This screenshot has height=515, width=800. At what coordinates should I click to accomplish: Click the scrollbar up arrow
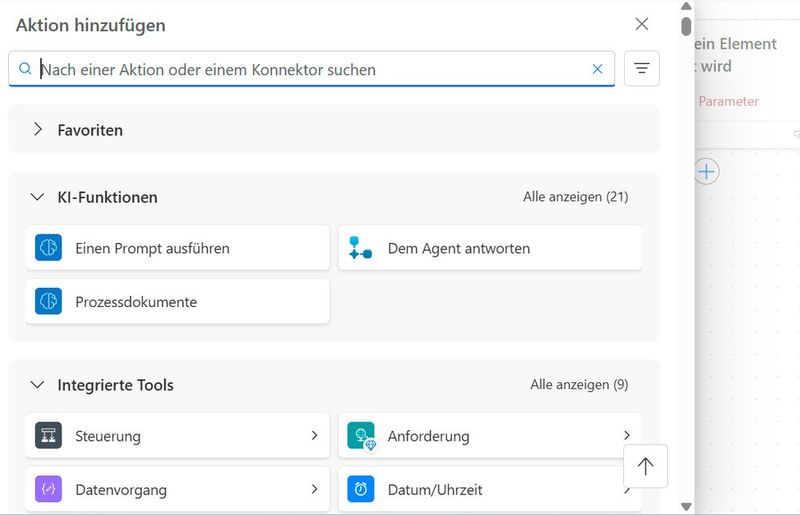[x=686, y=6]
